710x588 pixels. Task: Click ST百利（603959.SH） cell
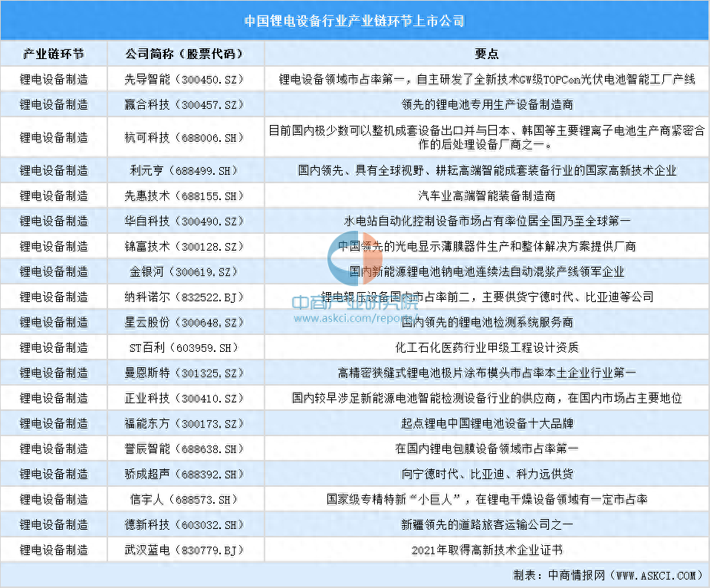pos(186,348)
